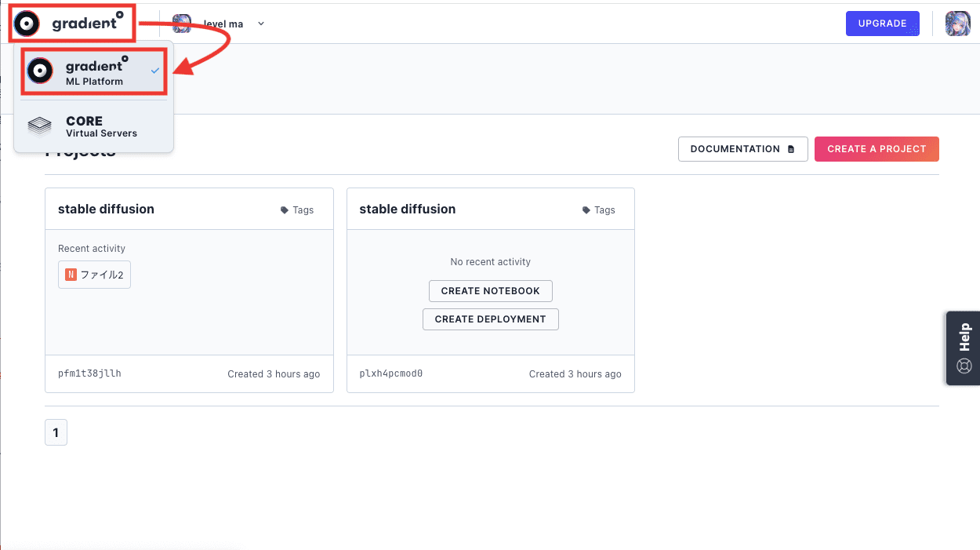The image size is (980, 550).
Task: Expand the team selector chevron
Action: click(x=261, y=24)
